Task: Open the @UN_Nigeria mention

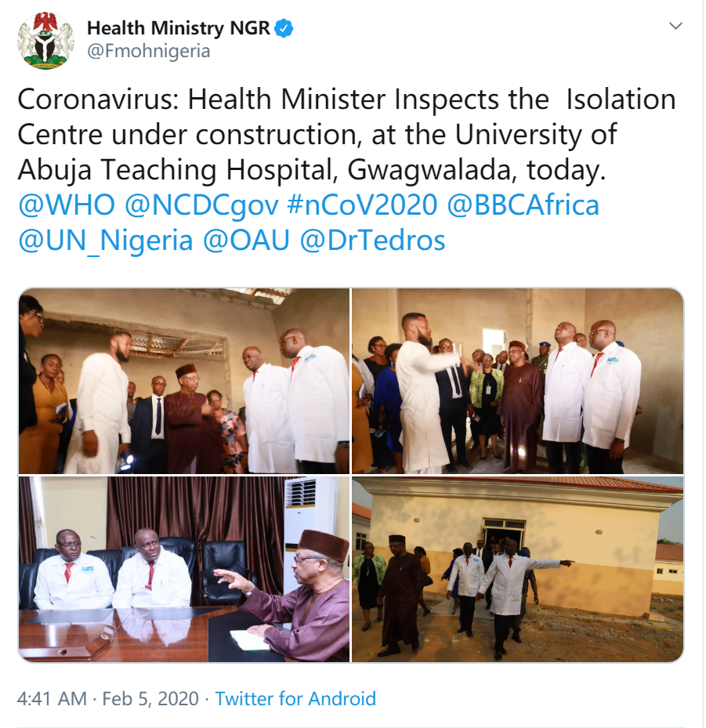Action: (105, 241)
